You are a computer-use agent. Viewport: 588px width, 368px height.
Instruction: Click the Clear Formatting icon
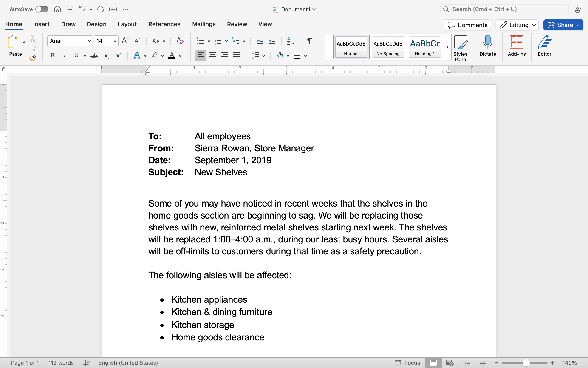tap(180, 41)
